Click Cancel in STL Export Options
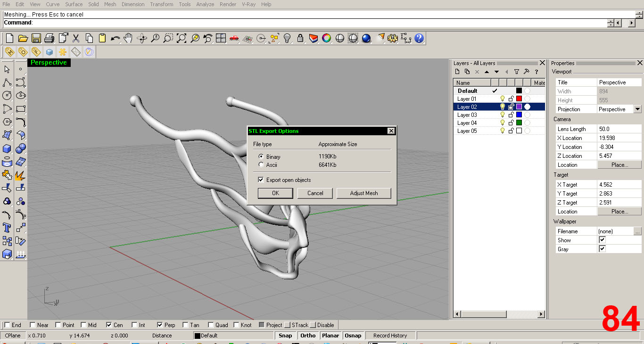This screenshot has width=644, height=344. pyautogui.click(x=315, y=193)
